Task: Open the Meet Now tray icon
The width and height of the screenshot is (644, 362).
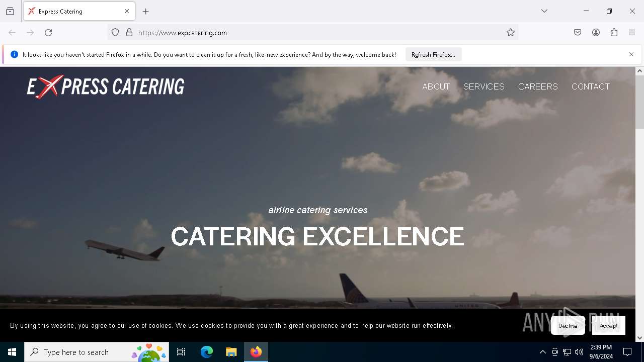Action: (555, 352)
